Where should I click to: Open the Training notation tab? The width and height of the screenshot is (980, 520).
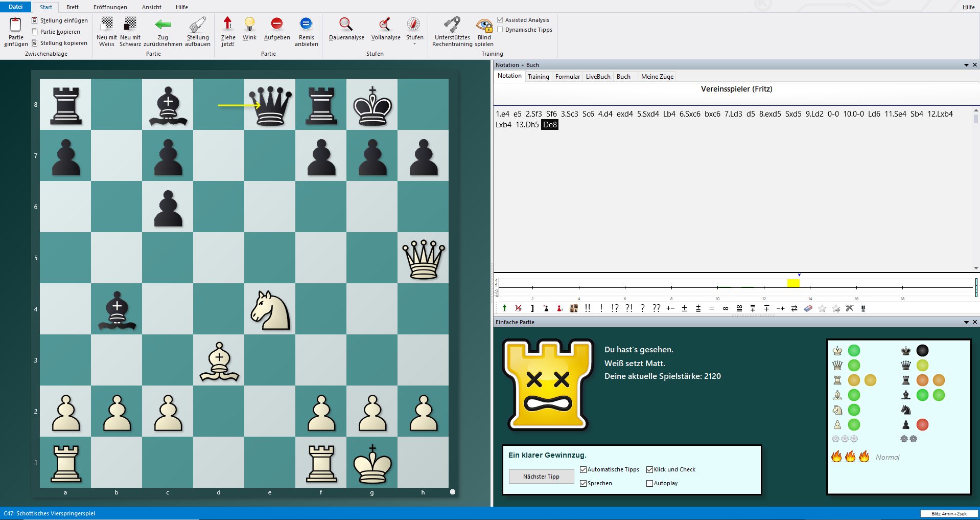539,77
